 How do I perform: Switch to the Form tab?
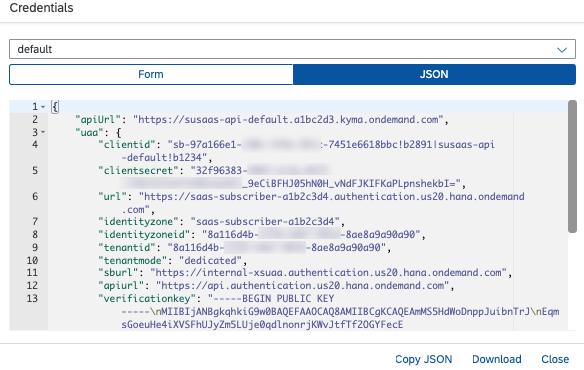[151, 74]
